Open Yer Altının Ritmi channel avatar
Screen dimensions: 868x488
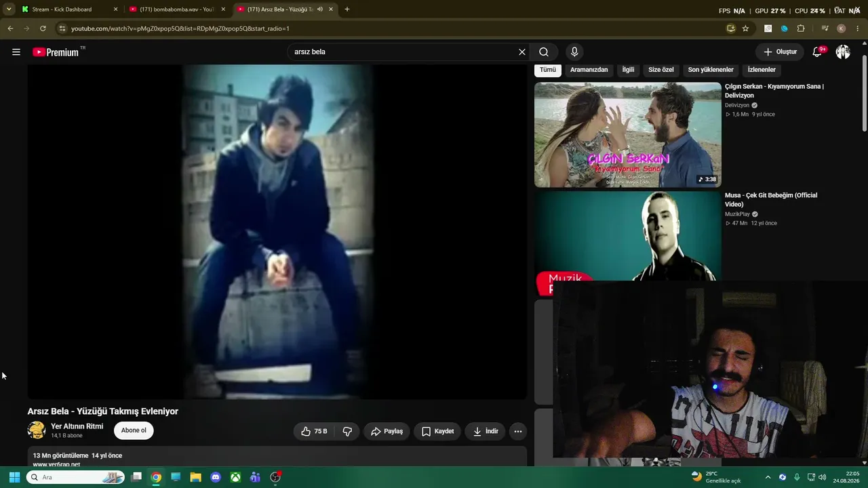37,430
